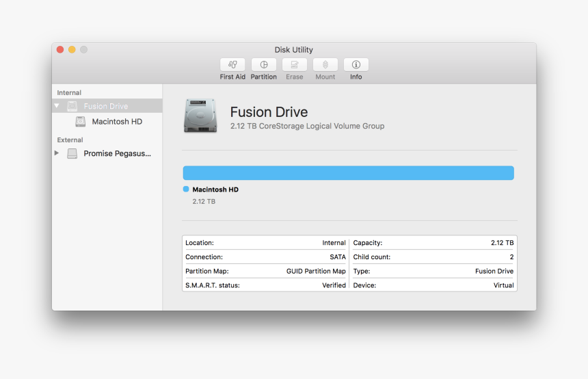Click the Capacity value 2.12 TB
This screenshot has height=379, width=588.
coord(502,243)
